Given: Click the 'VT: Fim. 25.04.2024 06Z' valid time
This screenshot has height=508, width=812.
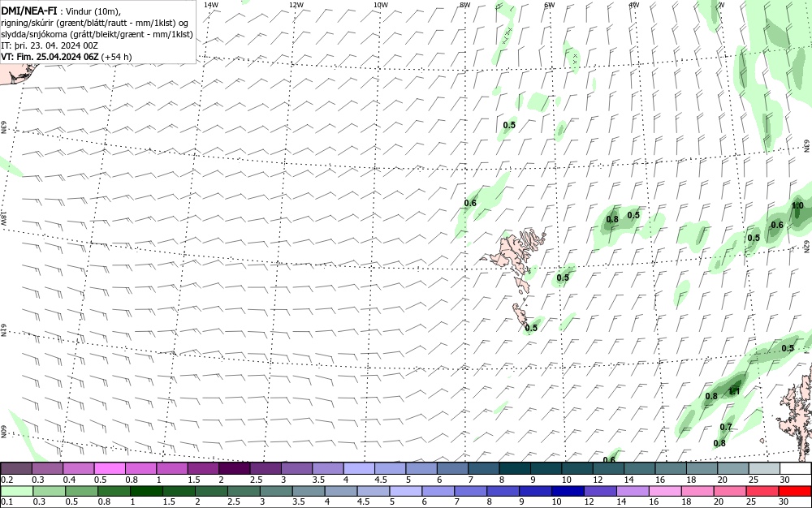Looking at the screenshot, I should [50, 57].
